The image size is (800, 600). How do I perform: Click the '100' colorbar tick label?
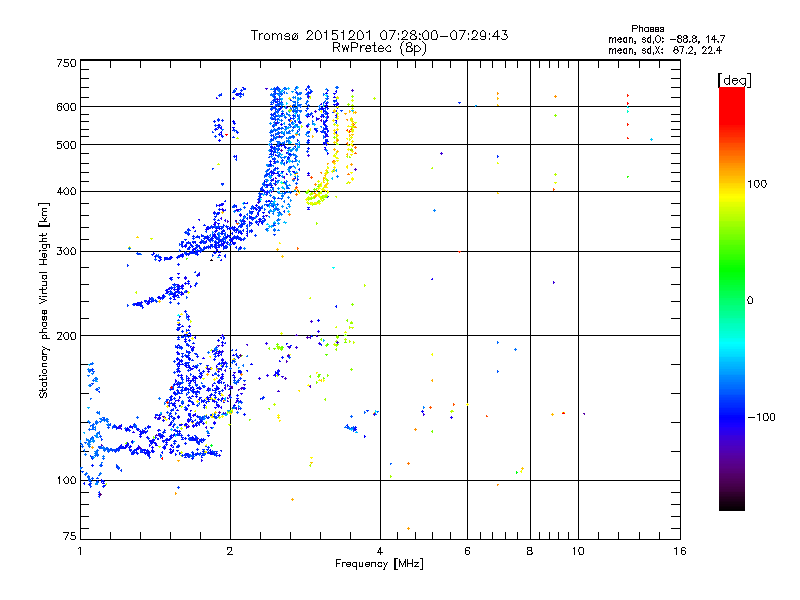point(757,184)
